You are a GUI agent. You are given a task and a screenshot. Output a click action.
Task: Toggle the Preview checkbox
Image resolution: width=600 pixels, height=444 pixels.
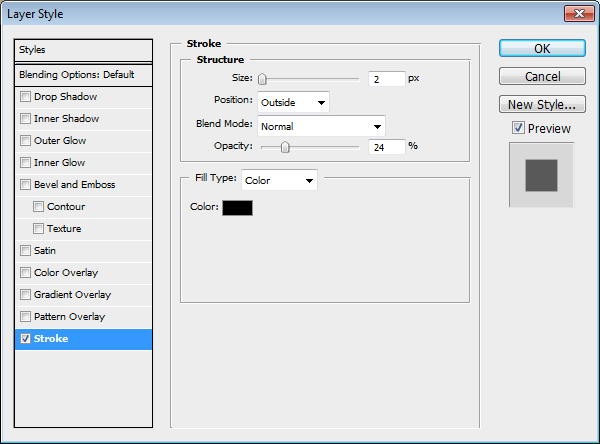point(518,128)
